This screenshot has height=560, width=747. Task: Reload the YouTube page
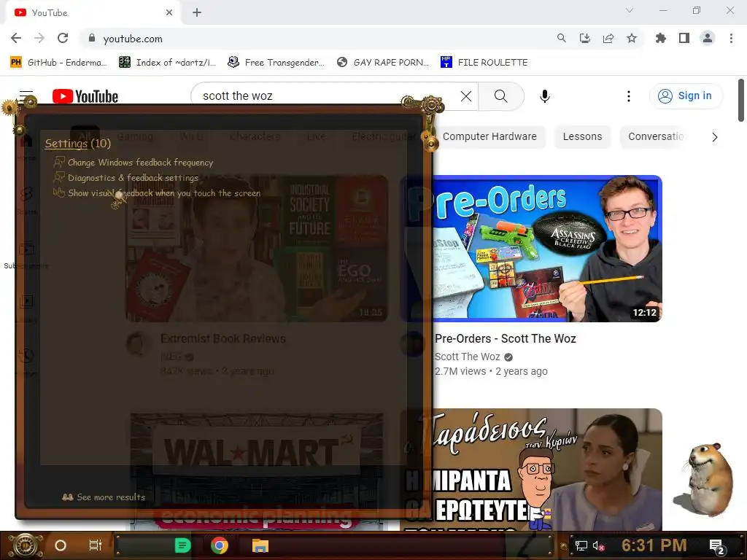pos(63,38)
